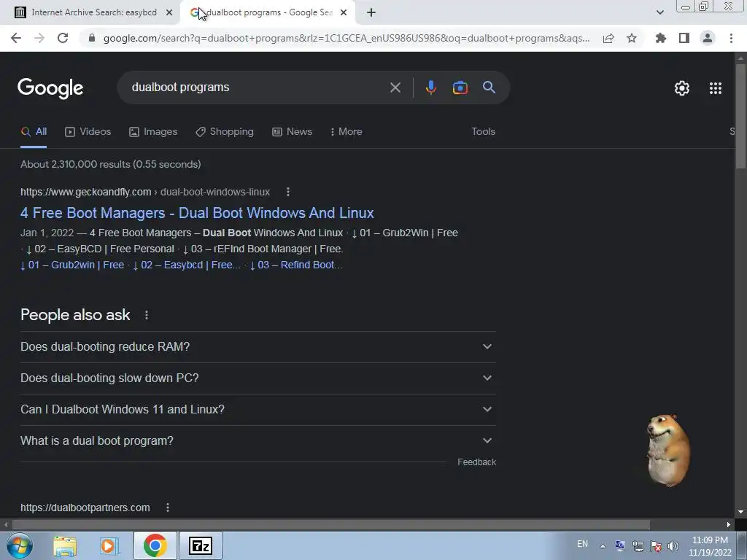
Task: Open the tab search dropdown arrow
Action: pyautogui.click(x=659, y=12)
